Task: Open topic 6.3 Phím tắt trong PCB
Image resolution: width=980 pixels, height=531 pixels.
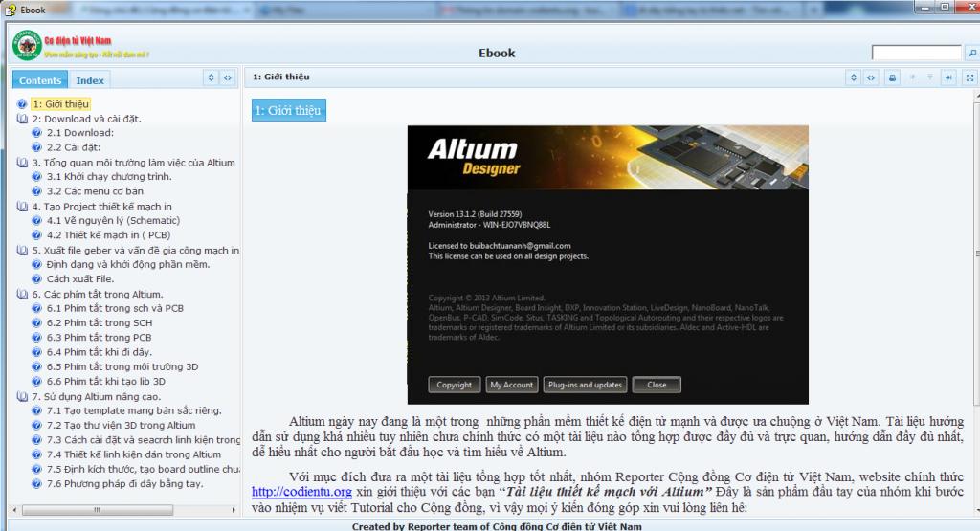Action: (99, 338)
